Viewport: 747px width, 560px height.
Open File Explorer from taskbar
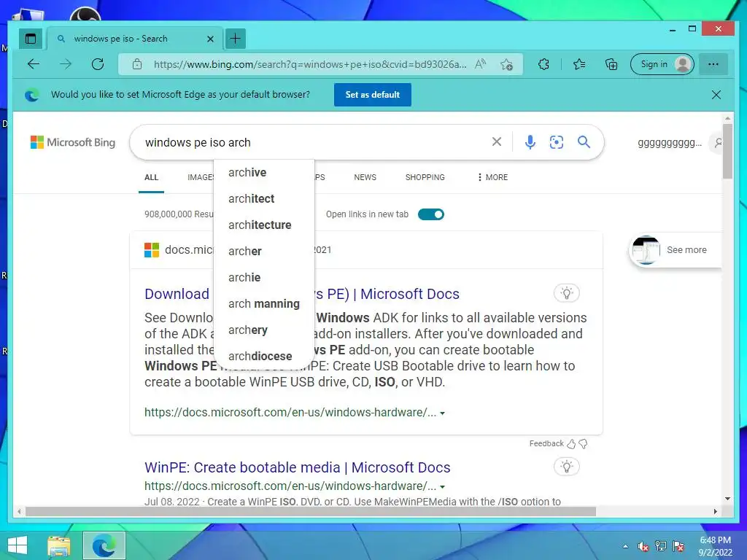pyautogui.click(x=58, y=545)
